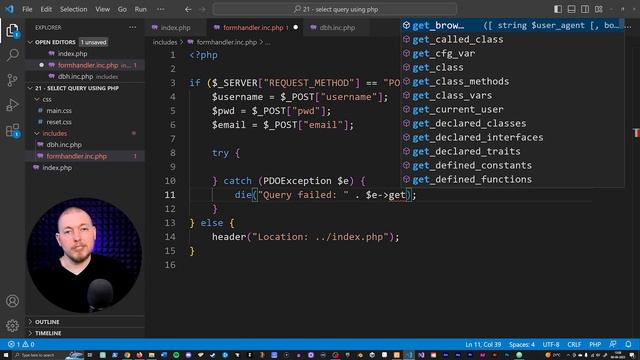The image size is (640, 360).
Task: Click CRLF end-of-line status item
Action: tap(574, 344)
